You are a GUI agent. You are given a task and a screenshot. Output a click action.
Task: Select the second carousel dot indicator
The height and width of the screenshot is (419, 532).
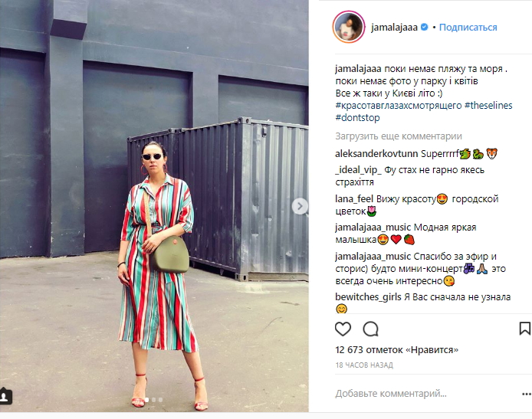point(153,400)
